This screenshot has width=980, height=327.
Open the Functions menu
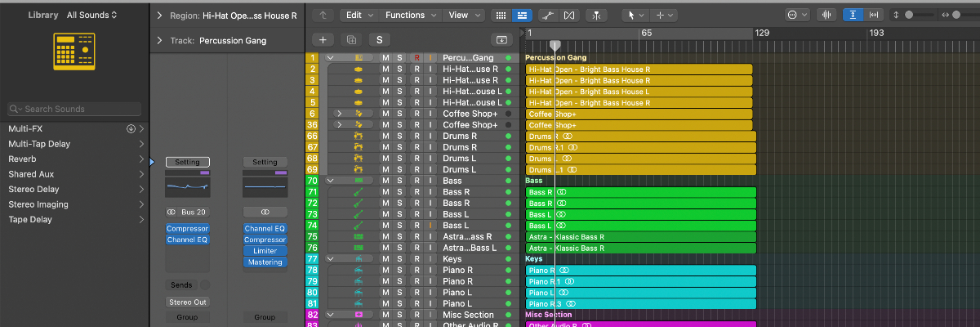(411, 15)
